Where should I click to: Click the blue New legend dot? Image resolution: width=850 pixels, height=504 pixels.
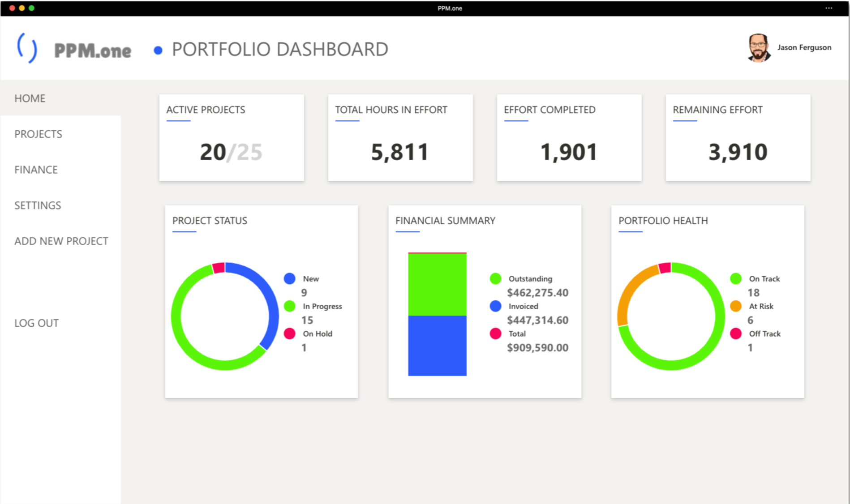[290, 278]
